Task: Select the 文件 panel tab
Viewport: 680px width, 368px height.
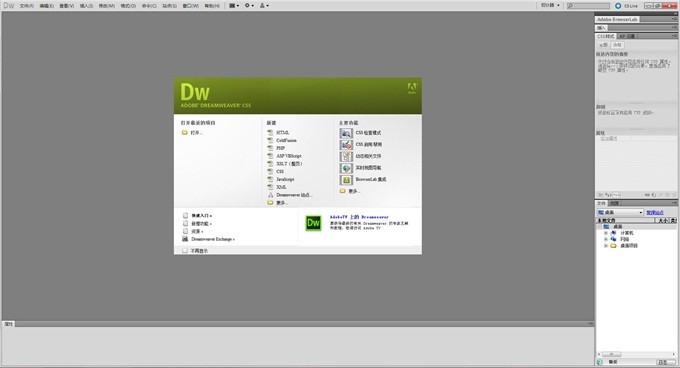Action: point(601,203)
